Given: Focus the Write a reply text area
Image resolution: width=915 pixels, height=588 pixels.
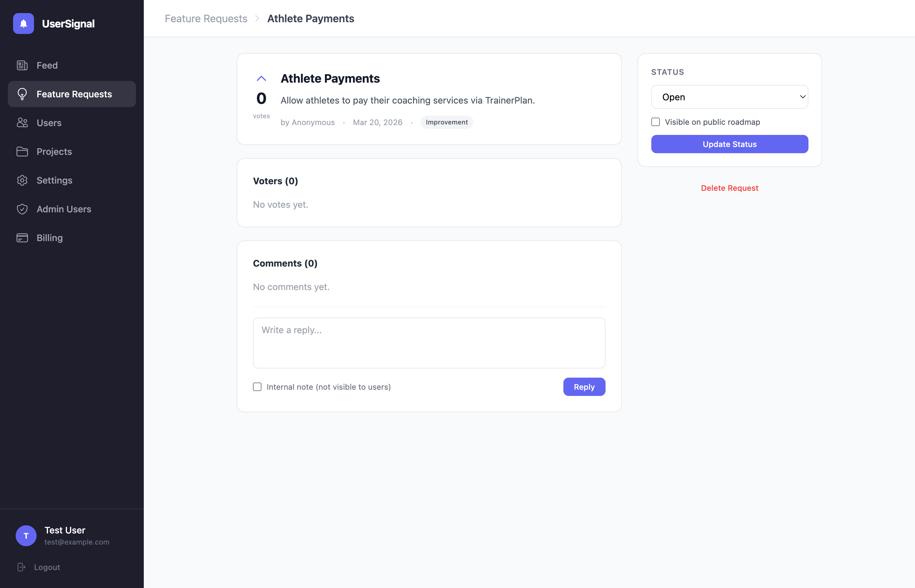Looking at the screenshot, I should tap(429, 343).
